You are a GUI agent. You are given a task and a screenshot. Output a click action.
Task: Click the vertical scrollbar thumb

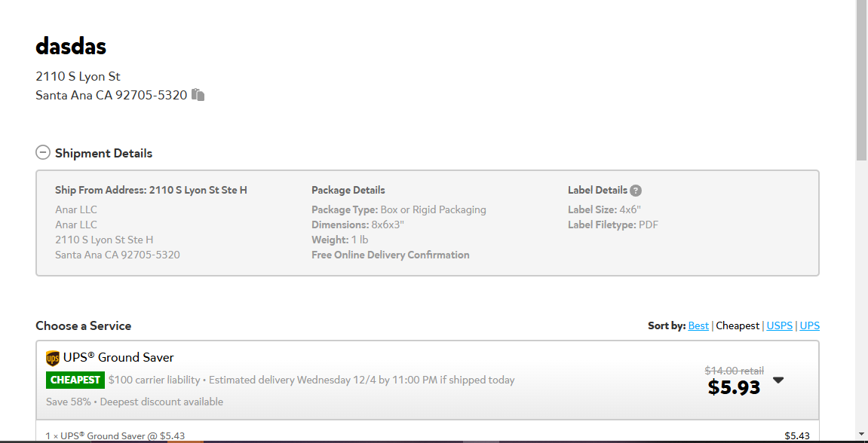tap(861, 79)
